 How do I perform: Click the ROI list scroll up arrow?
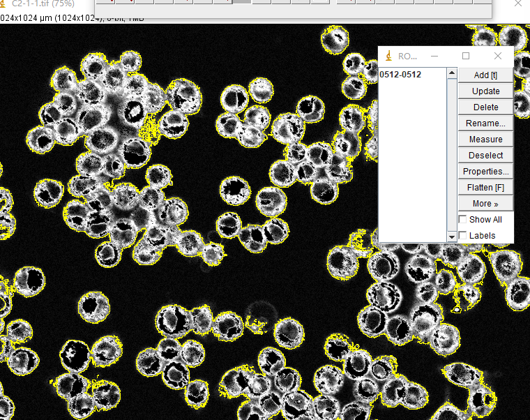[452, 73]
